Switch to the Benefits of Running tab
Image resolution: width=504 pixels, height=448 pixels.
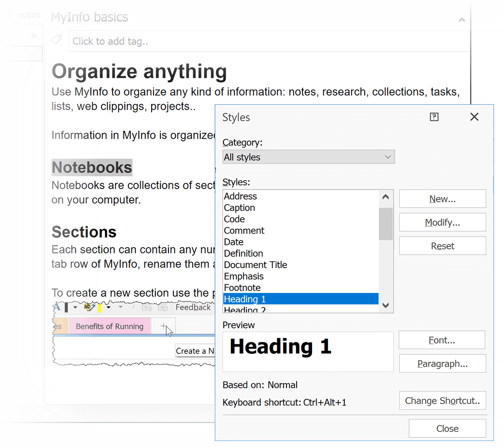tap(109, 327)
